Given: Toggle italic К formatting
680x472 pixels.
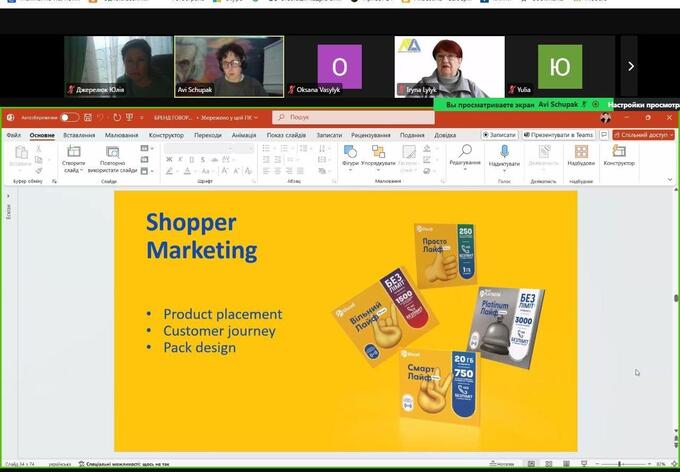Looking at the screenshot, I should [180, 160].
